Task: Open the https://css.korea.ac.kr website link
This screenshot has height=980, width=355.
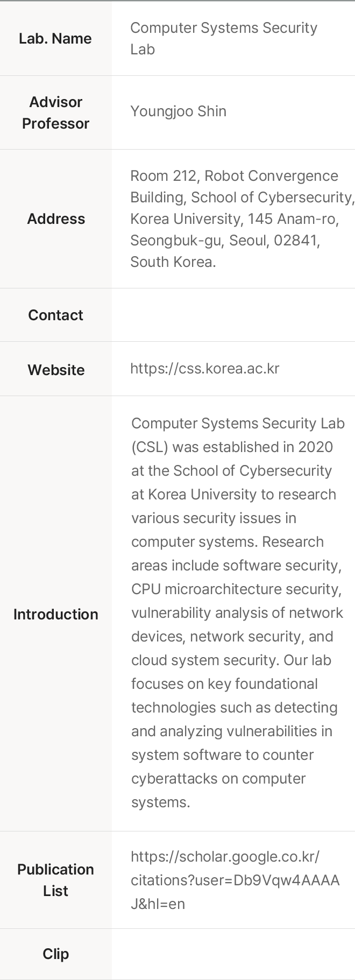Action: click(204, 369)
